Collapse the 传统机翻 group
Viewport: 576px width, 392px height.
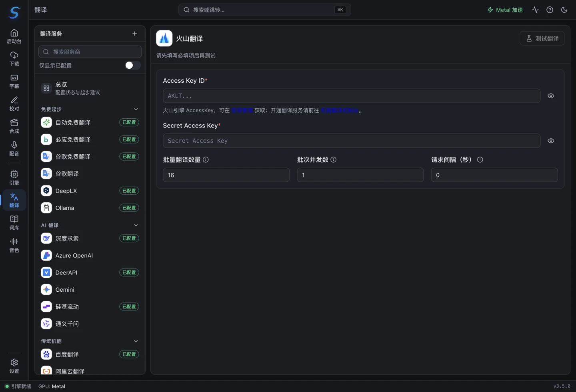136,341
